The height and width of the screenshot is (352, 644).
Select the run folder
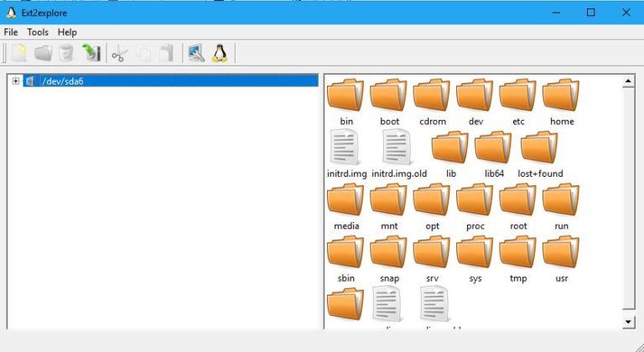pos(561,207)
